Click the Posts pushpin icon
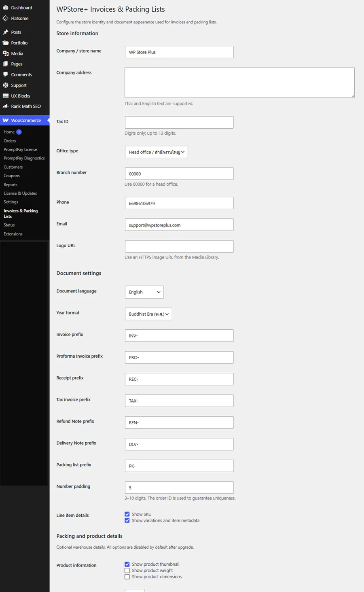364x592 pixels. tap(6, 32)
